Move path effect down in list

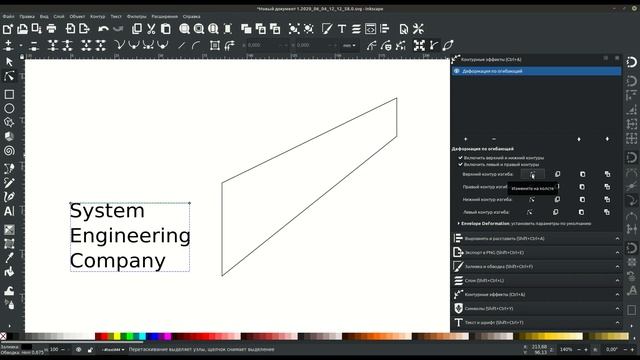pyautogui.click(x=607, y=139)
